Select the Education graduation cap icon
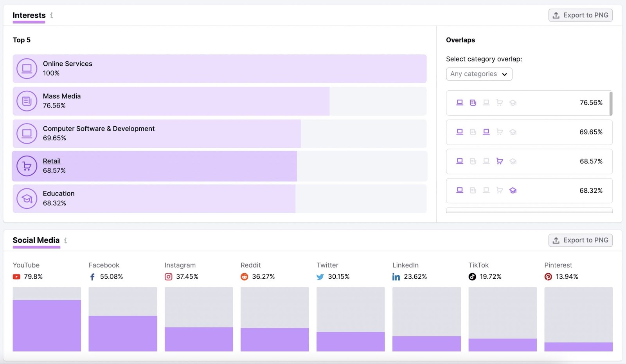Screen dimensions: 626x364 (27, 198)
